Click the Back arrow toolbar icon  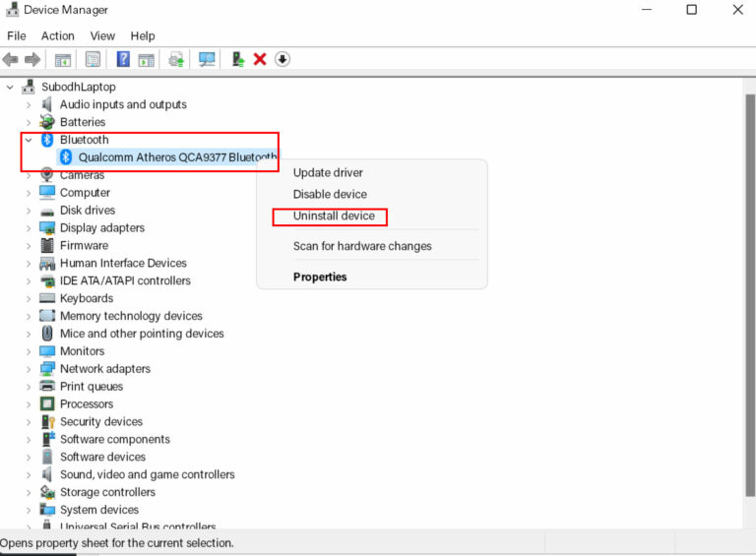[11, 59]
